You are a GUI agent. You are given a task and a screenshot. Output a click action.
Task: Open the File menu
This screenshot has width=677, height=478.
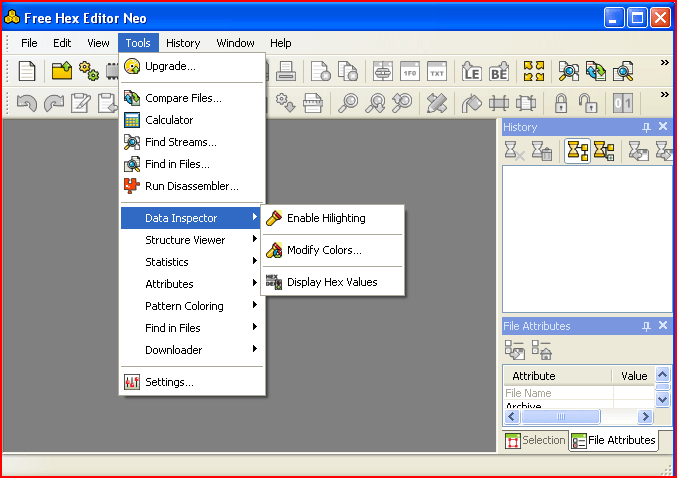point(29,43)
